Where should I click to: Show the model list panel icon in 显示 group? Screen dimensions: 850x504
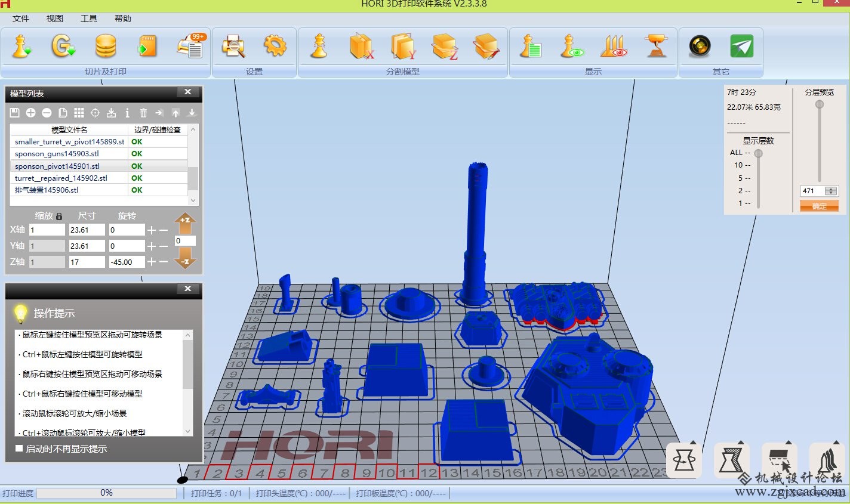tap(530, 46)
